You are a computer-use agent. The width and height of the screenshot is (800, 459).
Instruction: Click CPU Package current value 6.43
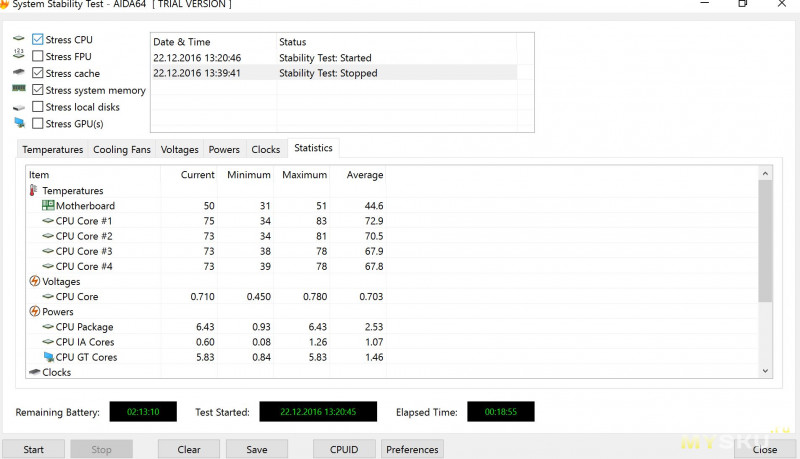(x=205, y=327)
